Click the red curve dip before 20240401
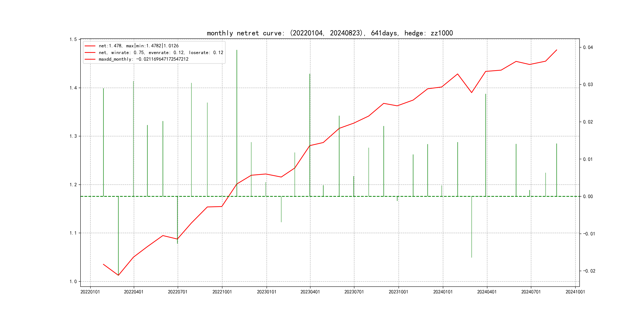644x322 pixels. click(x=471, y=92)
